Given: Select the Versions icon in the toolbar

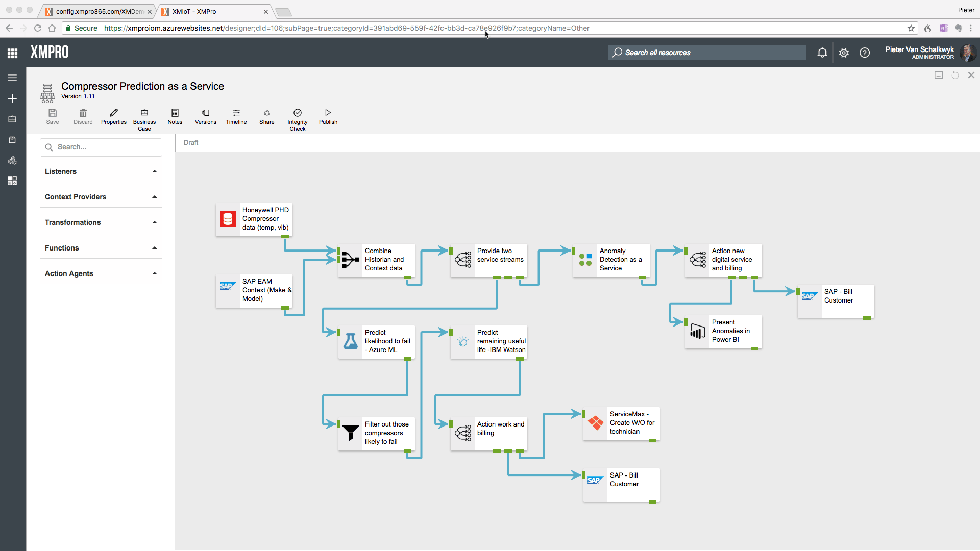Looking at the screenshot, I should [x=205, y=116].
